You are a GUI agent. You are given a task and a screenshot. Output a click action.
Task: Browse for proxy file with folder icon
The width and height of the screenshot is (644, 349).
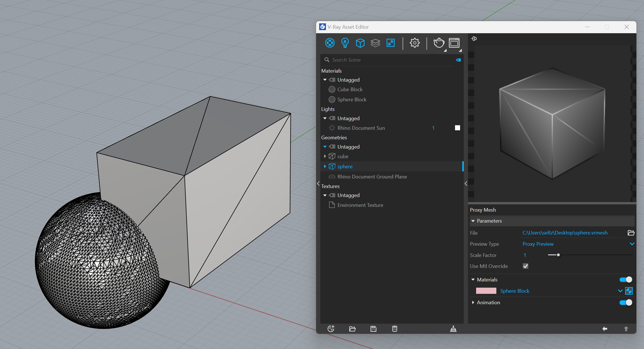(x=631, y=233)
